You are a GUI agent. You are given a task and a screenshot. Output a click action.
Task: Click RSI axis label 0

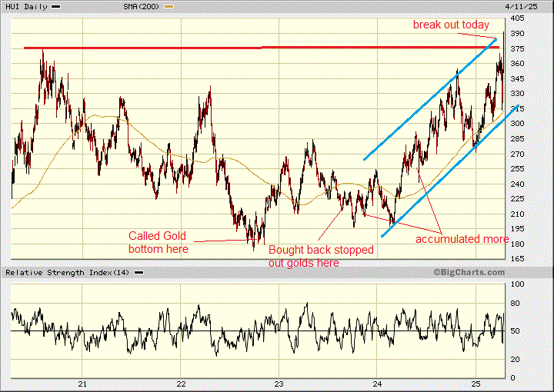coord(513,378)
